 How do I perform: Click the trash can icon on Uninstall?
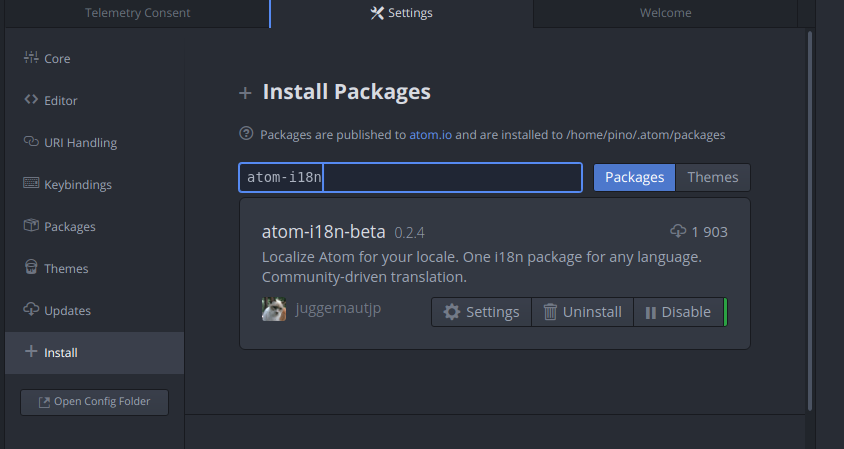[x=550, y=312]
